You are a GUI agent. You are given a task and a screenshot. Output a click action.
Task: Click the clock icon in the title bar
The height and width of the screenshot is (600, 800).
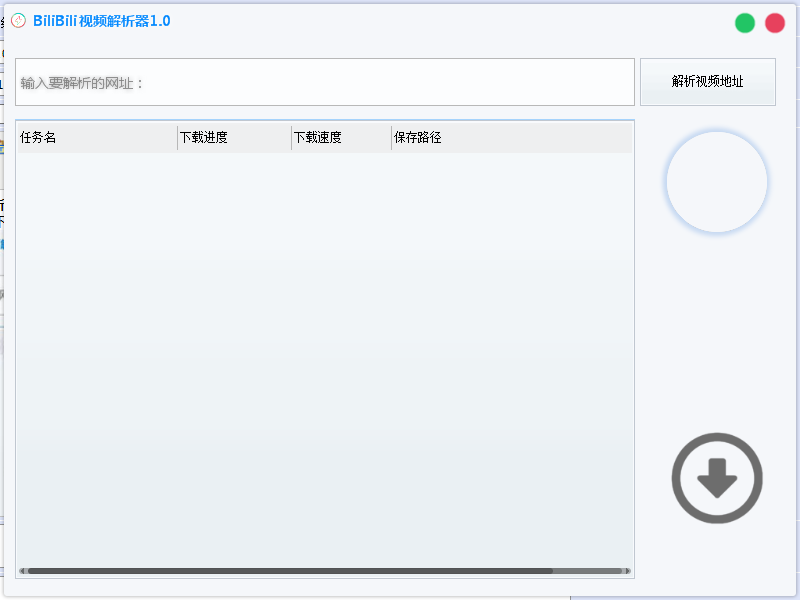coord(17,21)
